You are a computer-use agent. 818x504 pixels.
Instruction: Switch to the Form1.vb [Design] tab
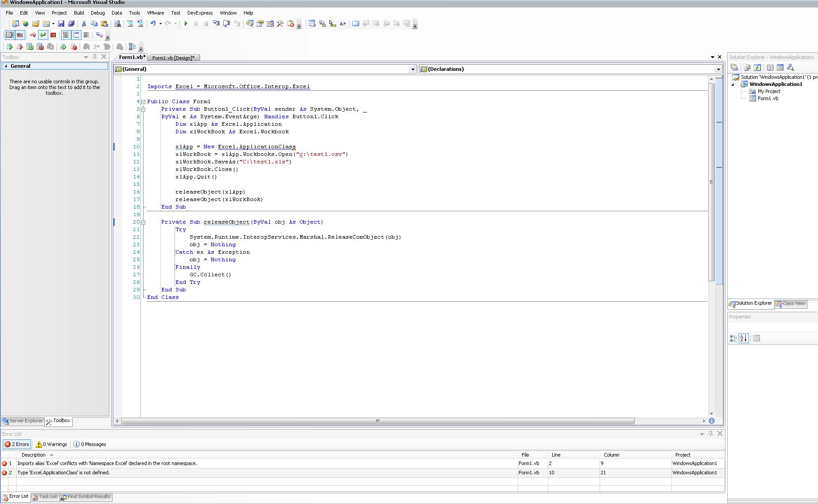coord(174,58)
